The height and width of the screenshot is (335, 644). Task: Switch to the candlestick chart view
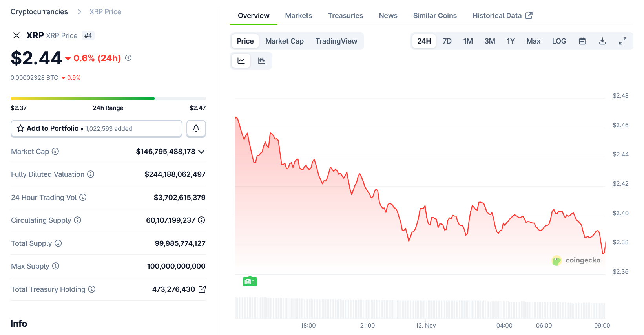click(261, 60)
